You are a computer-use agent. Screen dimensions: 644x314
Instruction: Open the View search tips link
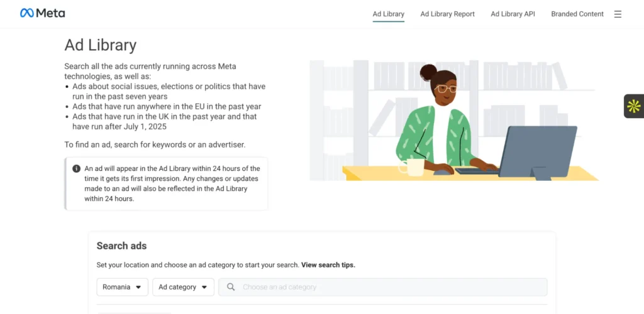(328, 265)
